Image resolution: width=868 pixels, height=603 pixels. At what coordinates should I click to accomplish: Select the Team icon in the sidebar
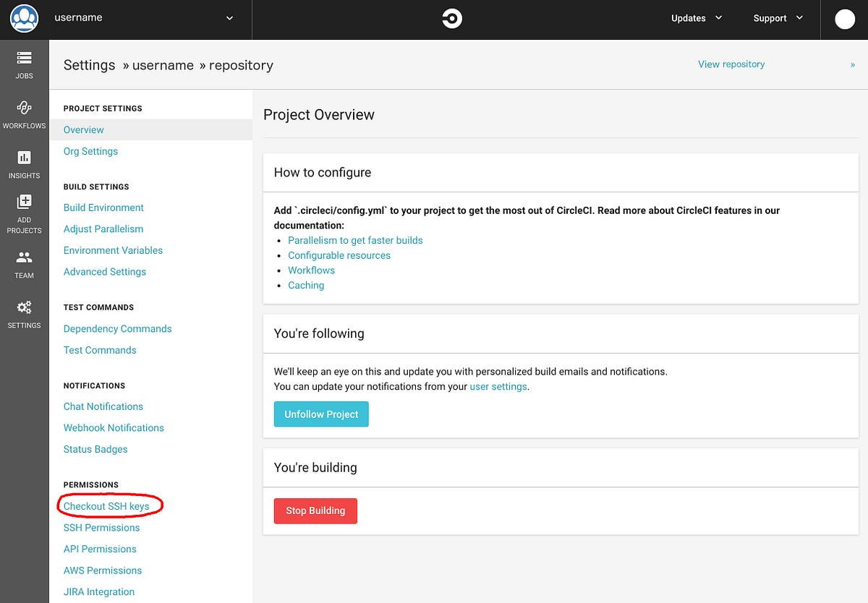point(24,262)
